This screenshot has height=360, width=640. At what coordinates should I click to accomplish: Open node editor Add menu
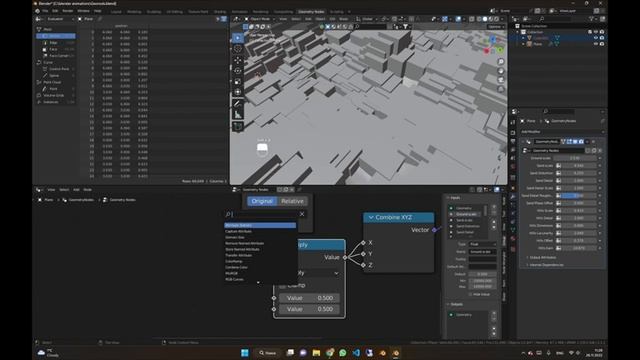76,190
